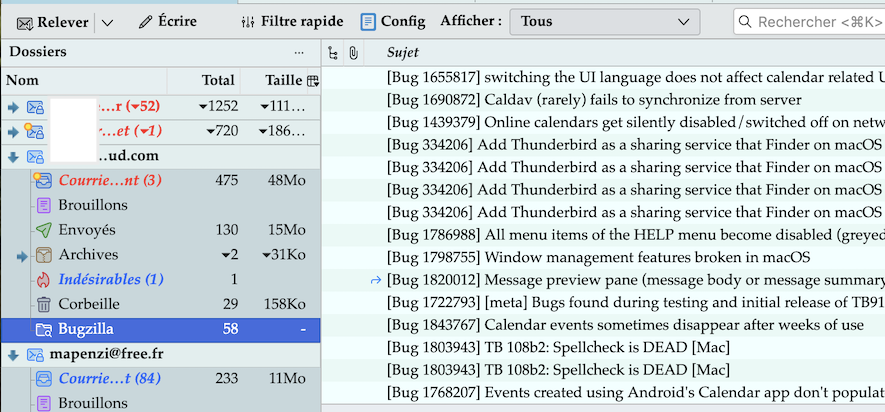885x412 pixels.
Task: Collapse the mapenzi@free.fr account
Action: point(13,354)
